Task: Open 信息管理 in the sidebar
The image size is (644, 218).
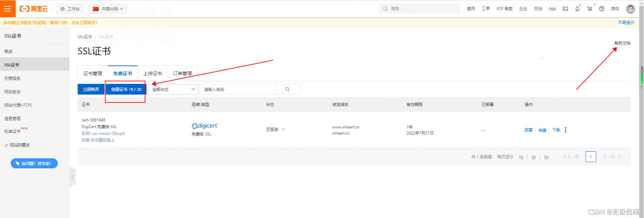Action: click(x=35, y=119)
